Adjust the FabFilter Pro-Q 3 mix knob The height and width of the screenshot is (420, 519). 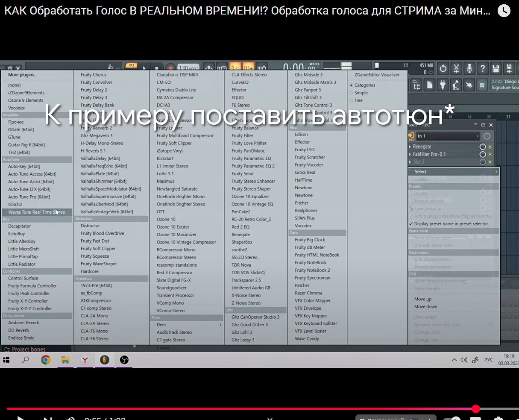(483, 154)
